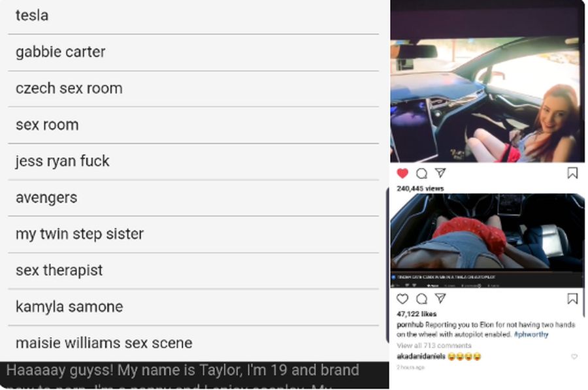Like the akadanidaniels comment with small heart
The width and height of the screenshot is (588, 390).
(574, 357)
